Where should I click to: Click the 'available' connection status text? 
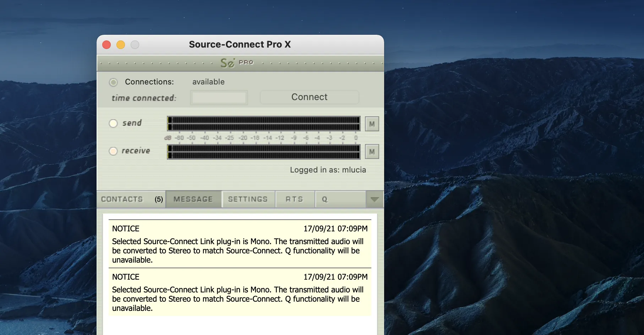click(208, 82)
